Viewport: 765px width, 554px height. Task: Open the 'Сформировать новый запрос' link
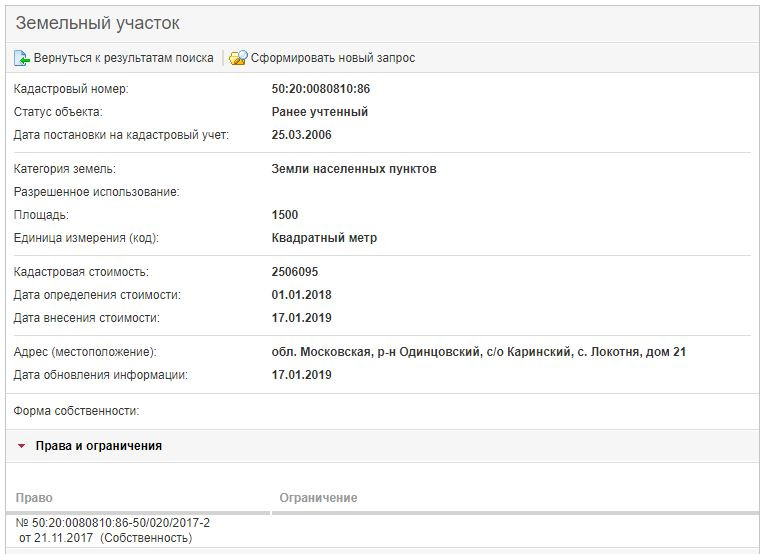[x=333, y=58]
